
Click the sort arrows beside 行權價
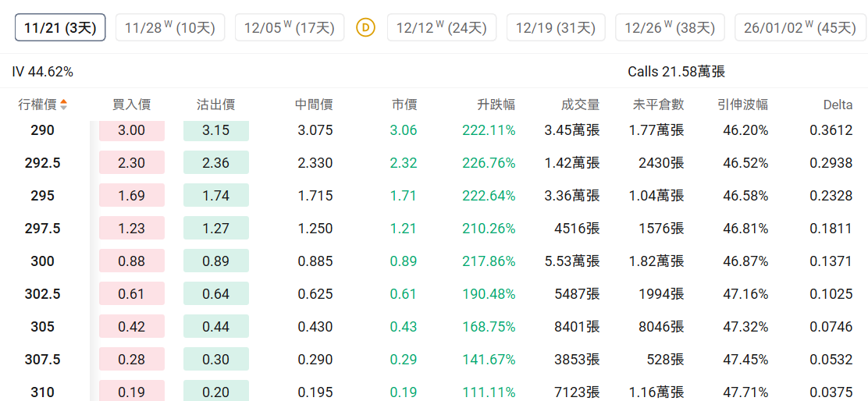pos(63,105)
